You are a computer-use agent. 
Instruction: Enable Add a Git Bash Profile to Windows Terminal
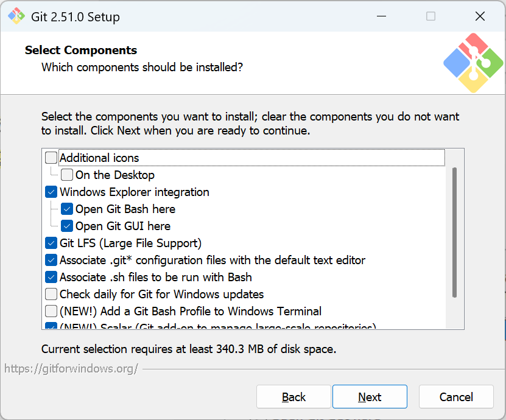tap(51, 311)
